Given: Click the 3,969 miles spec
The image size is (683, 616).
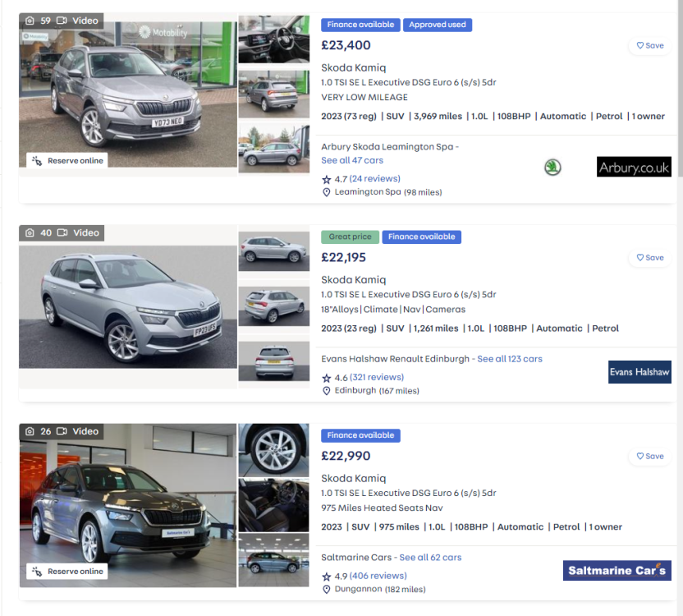Looking at the screenshot, I should [x=438, y=117].
